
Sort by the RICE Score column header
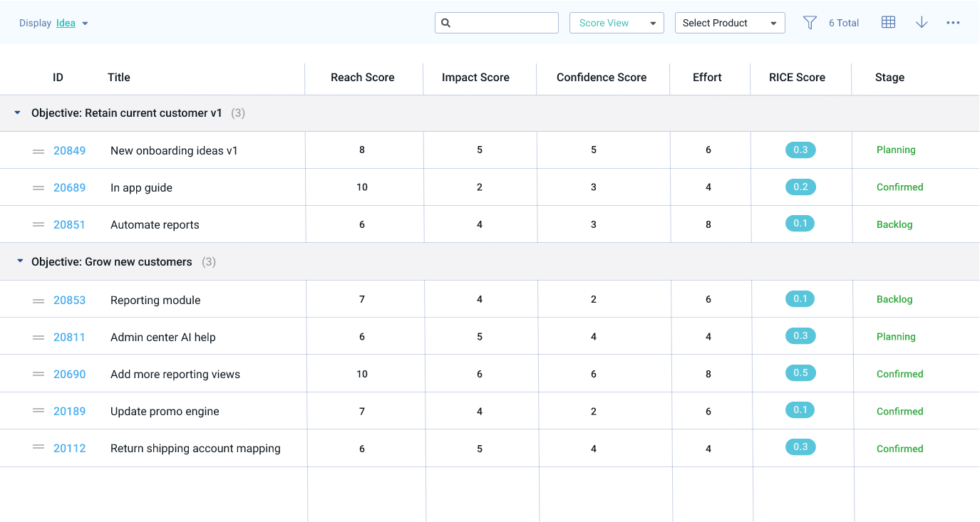[797, 78]
